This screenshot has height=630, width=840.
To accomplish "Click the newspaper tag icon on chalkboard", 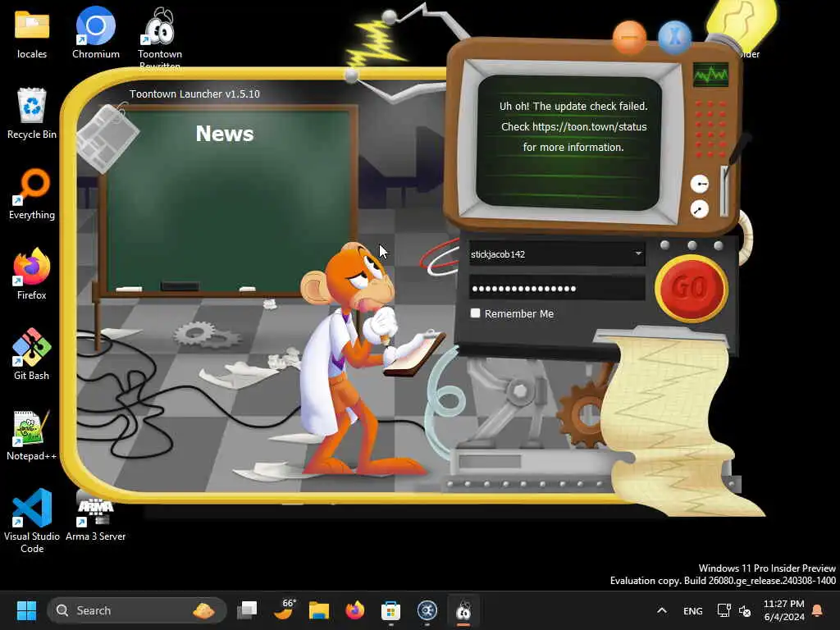I will coord(107,138).
